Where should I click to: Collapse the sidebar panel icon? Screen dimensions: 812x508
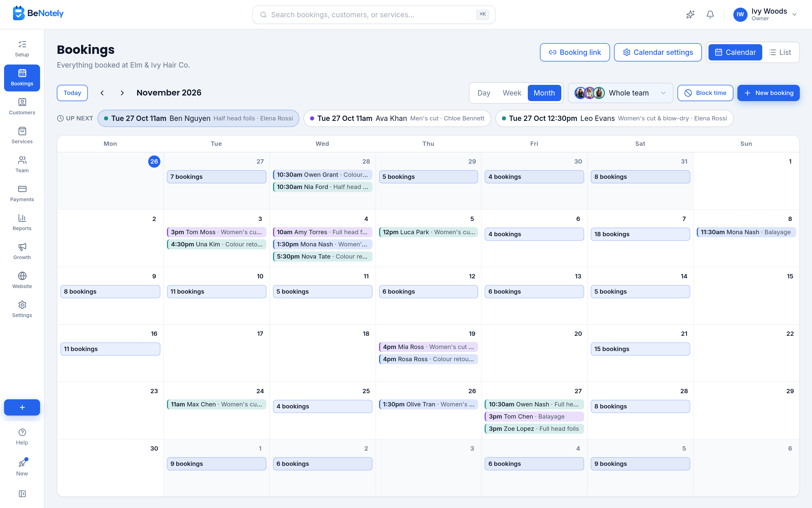click(22, 494)
